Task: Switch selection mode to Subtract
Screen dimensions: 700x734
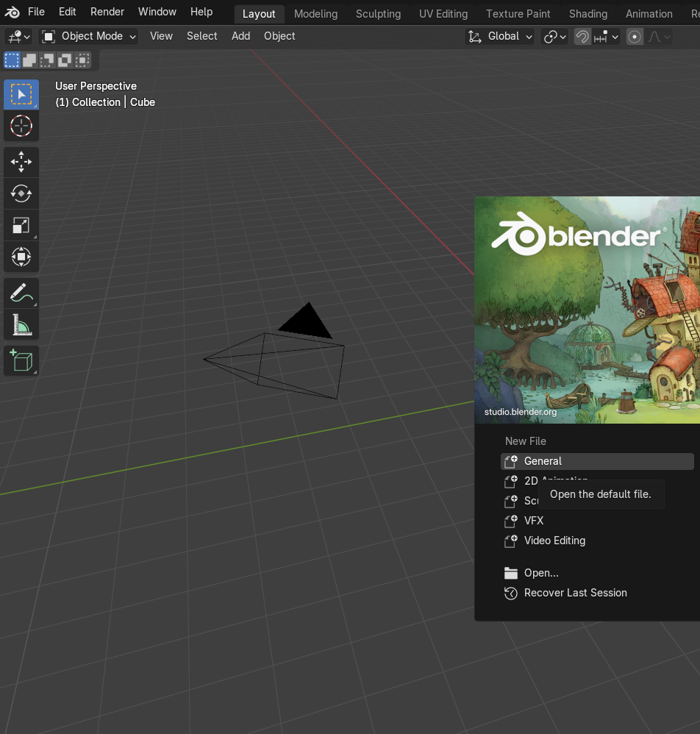Action: tap(47, 60)
